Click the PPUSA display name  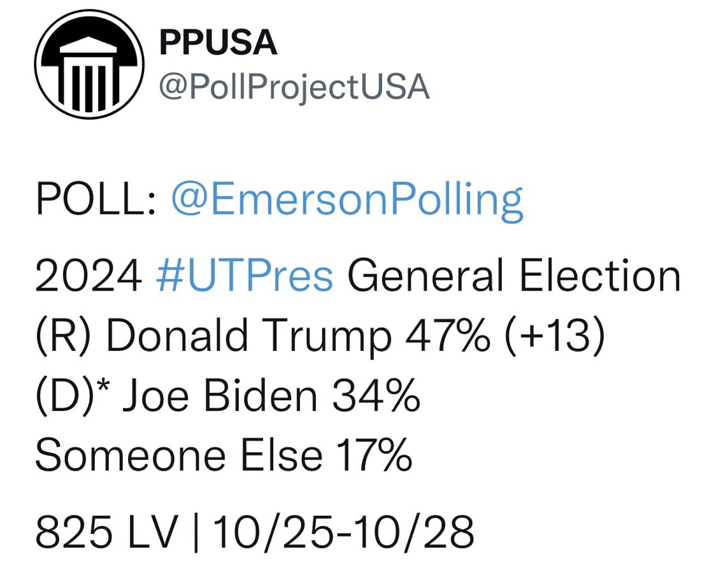(218, 43)
